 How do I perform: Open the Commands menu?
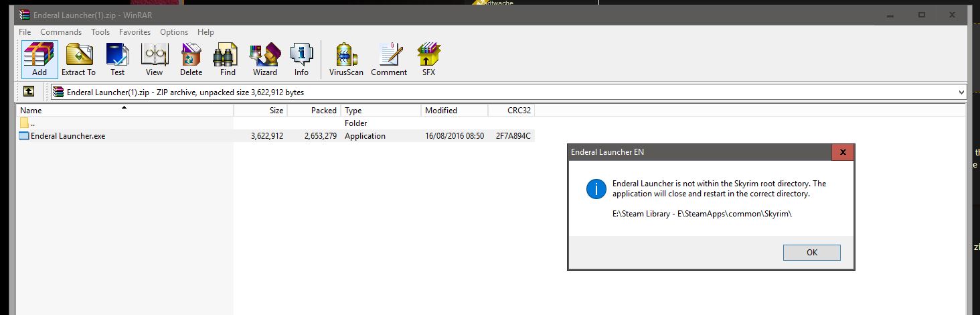click(x=61, y=32)
